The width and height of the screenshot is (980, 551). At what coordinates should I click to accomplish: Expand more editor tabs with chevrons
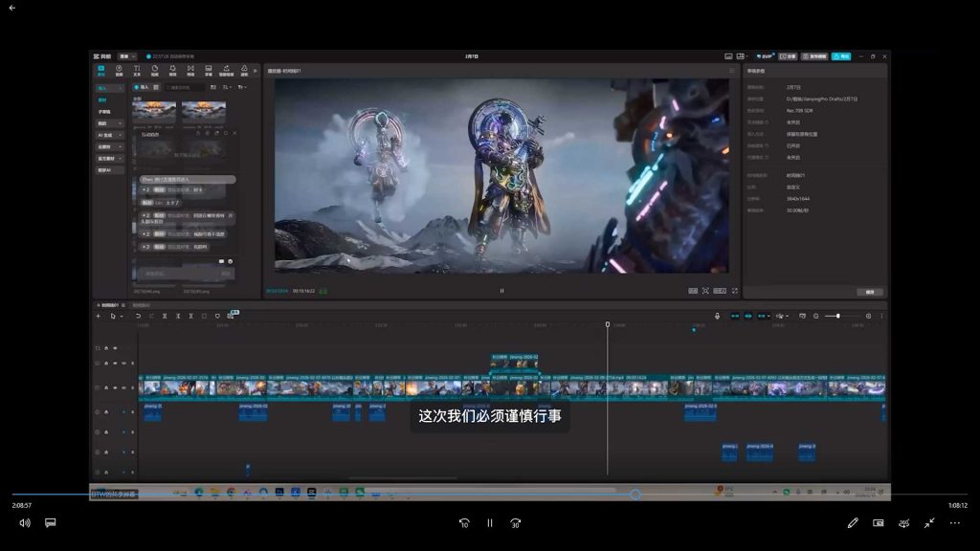coord(255,71)
